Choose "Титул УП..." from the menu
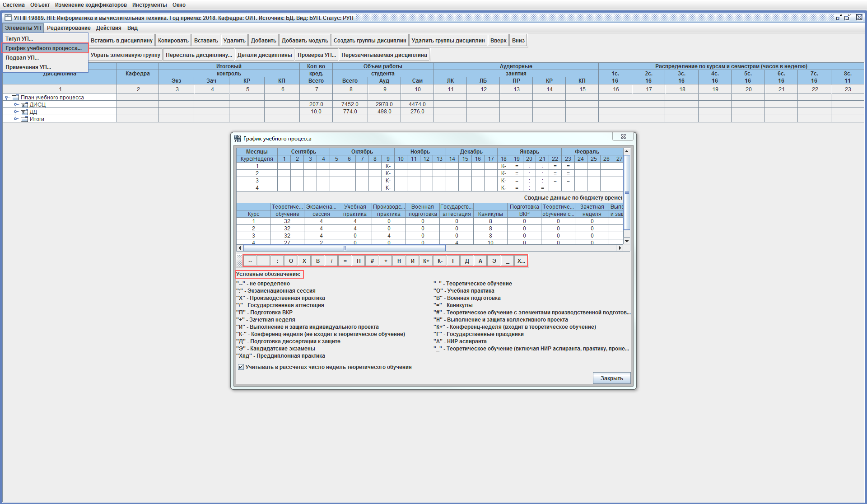This screenshot has height=504, width=867. click(45, 39)
